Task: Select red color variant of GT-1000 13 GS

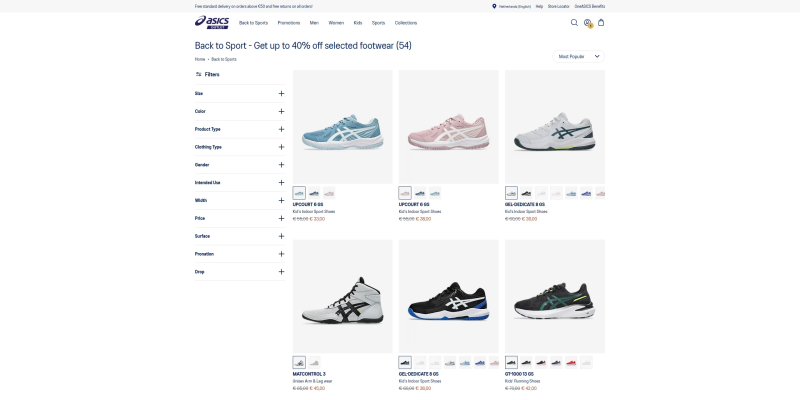Action: tap(571, 362)
